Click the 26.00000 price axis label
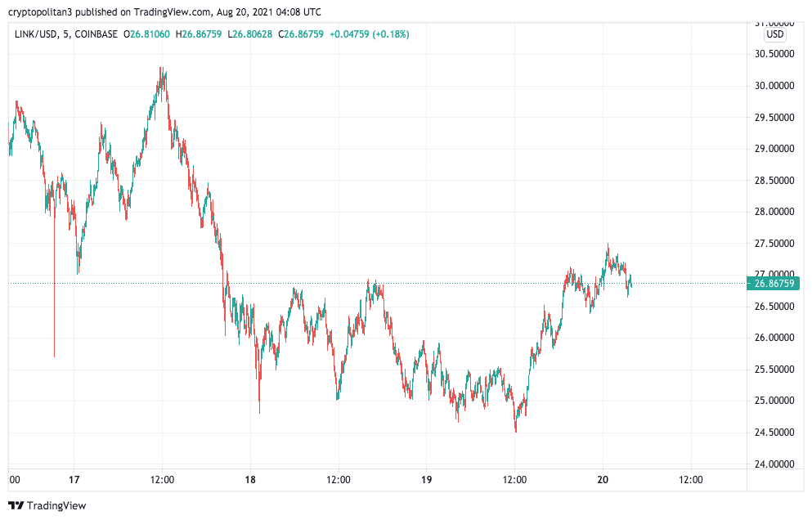The width and height of the screenshot is (812, 520). click(x=774, y=337)
